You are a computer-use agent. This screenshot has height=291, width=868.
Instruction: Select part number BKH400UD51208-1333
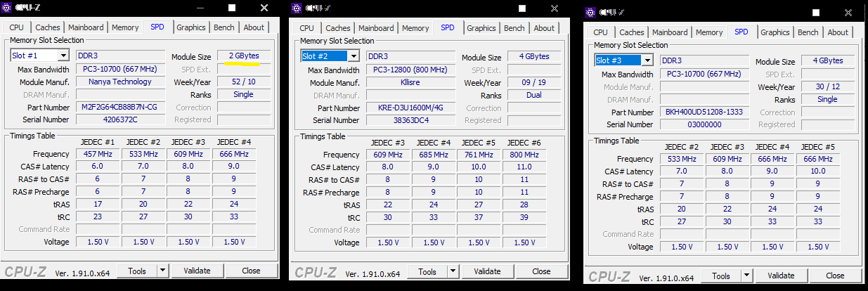point(704,112)
